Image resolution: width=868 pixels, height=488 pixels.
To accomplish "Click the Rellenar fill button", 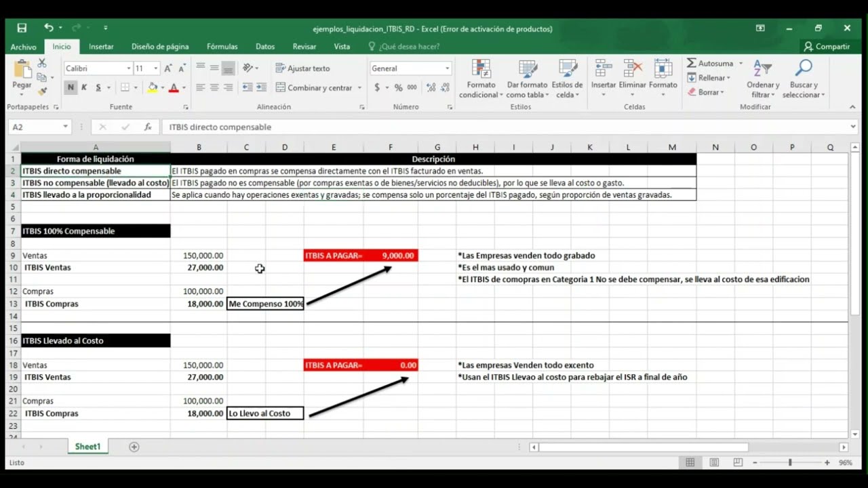I will (x=709, y=78).
